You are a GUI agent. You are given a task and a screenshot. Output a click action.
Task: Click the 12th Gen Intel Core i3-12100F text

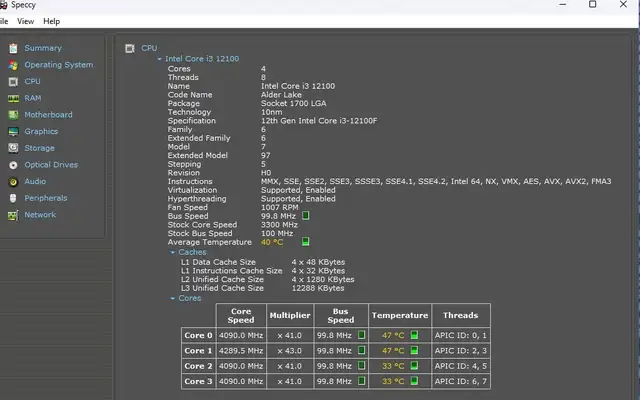(319, 121)
